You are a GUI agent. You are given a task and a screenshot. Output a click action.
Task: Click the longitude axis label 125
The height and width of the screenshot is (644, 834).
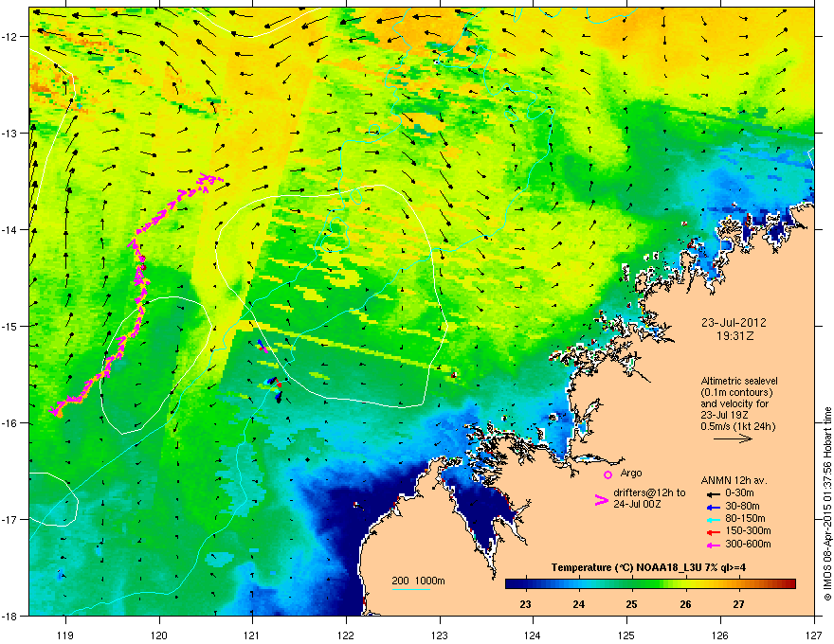pos(626,635)
